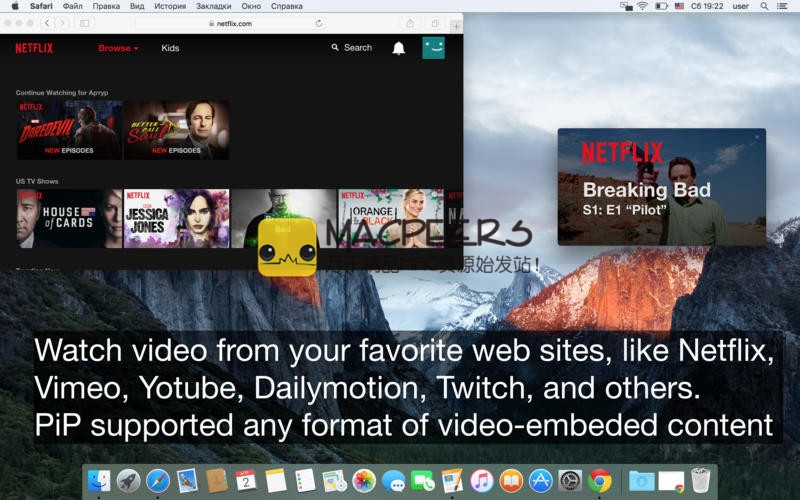The width and height of the screenshot is (800, 500).
Task: Open the Правка menu
Action: pos(106,6)
